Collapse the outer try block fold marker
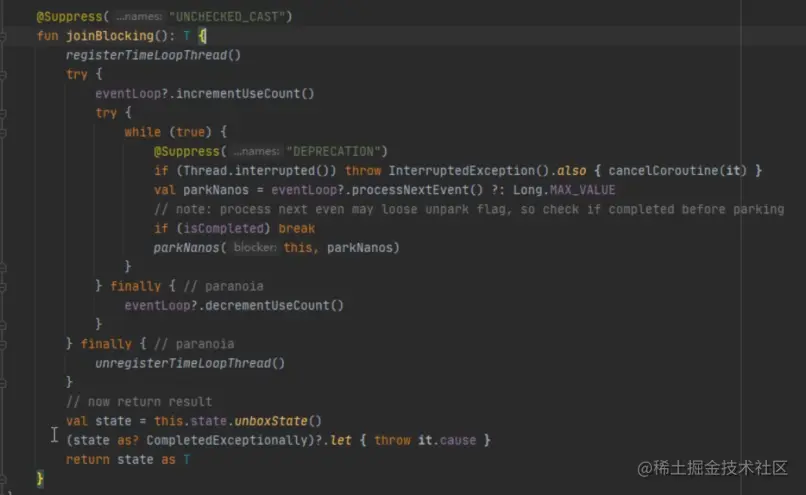 [3, 75]
